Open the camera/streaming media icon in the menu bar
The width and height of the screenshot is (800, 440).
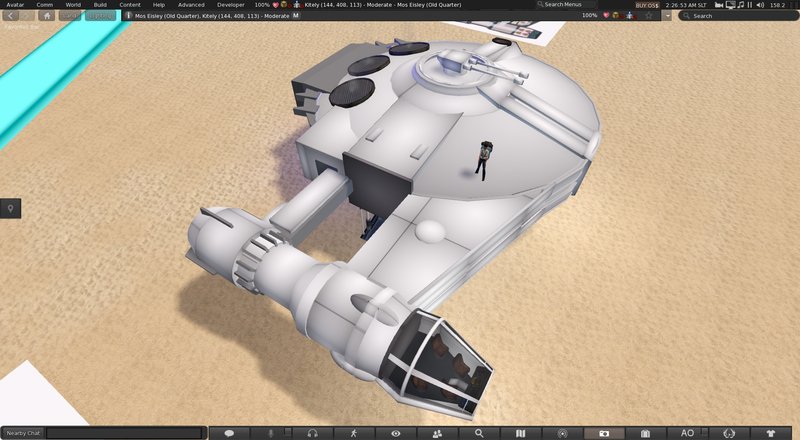coord(719,5)
